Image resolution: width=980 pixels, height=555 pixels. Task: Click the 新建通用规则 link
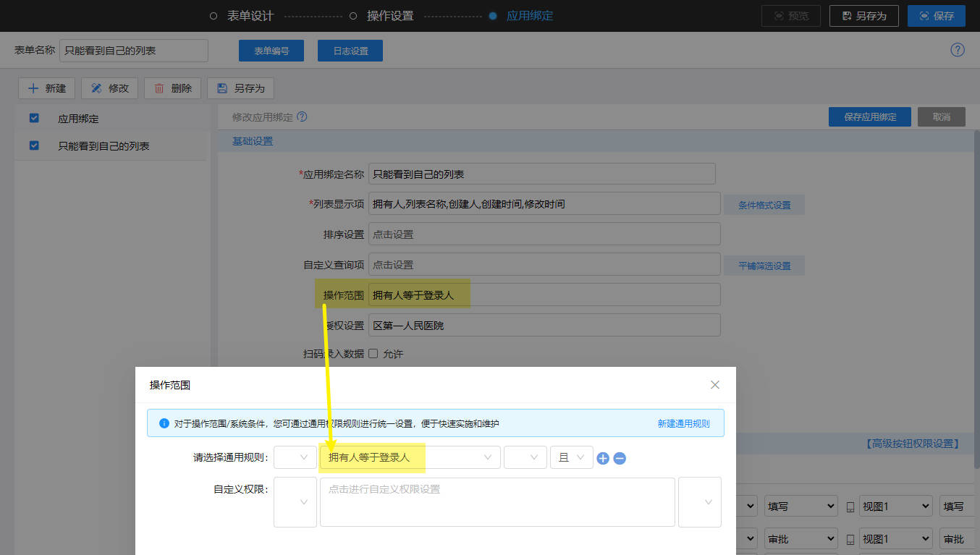(x=683, y=423)
